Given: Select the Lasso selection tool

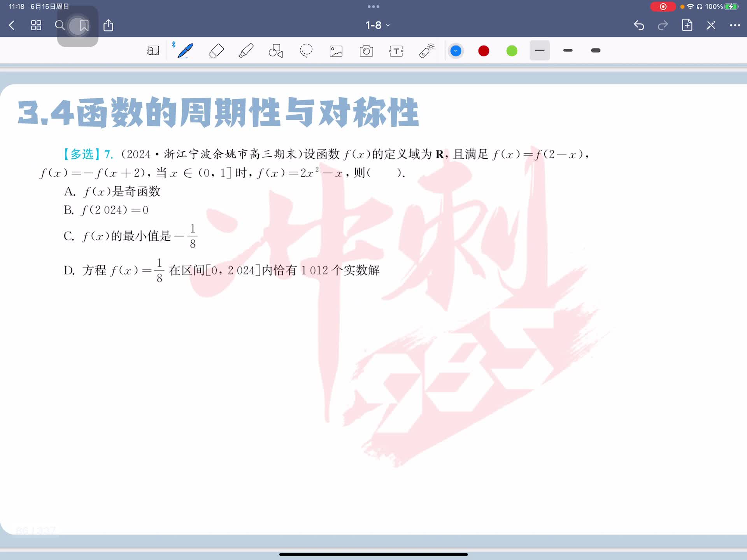Looking at the screenshot, I should tap(306, 51).
